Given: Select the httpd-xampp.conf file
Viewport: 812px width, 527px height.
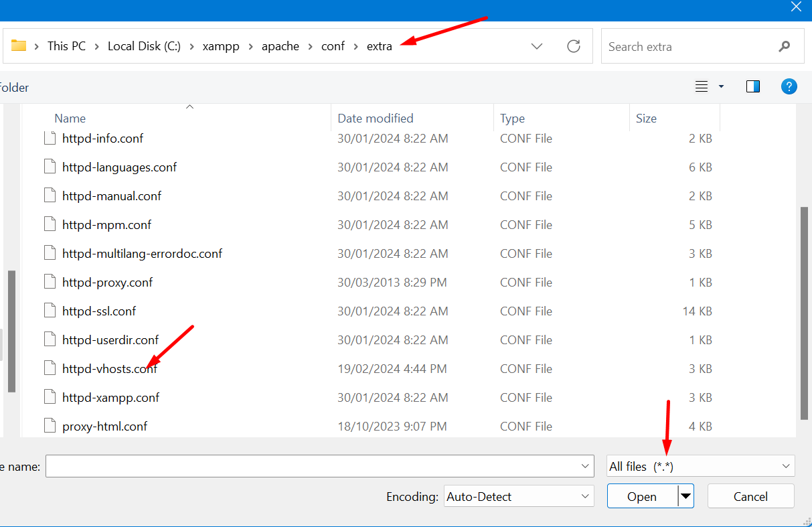Looking at the screenshot, I should pyautogui.click(x=110, y=396).
